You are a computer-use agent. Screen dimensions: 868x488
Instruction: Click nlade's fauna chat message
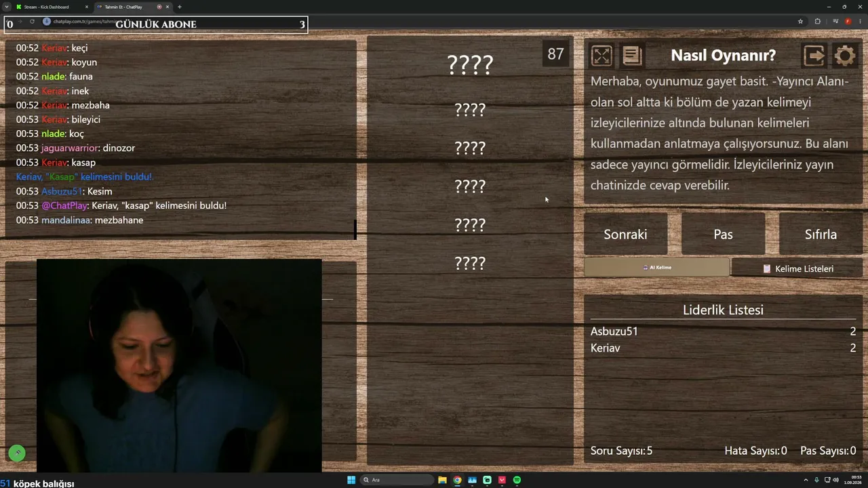tap(54, 77)
